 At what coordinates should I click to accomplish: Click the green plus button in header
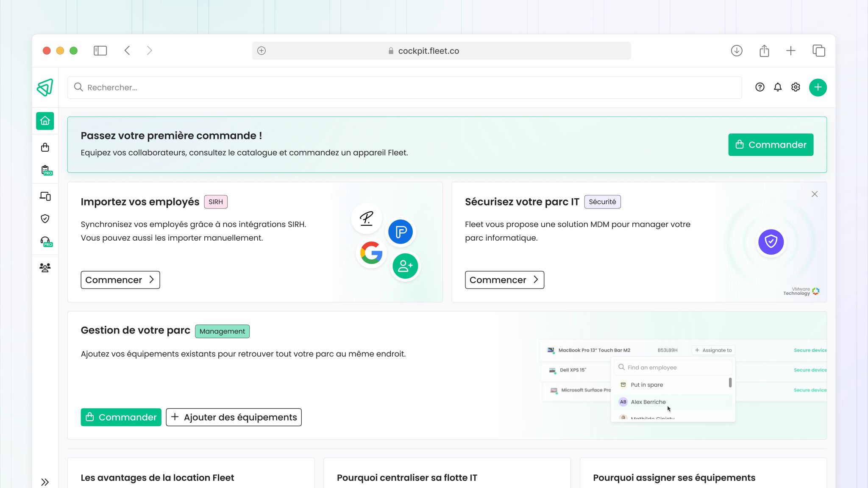coord(818,88)
